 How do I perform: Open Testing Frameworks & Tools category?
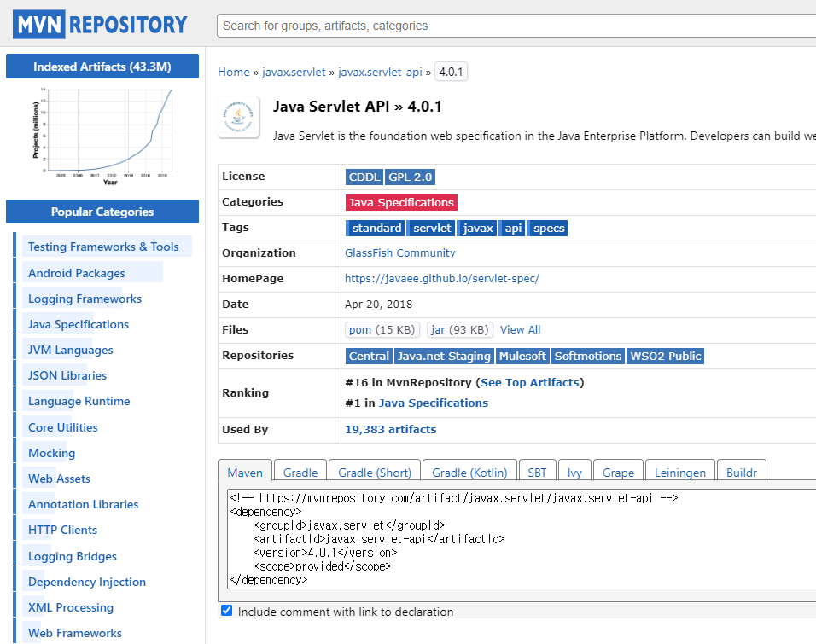pyautogui.click(x=103, y=247)
